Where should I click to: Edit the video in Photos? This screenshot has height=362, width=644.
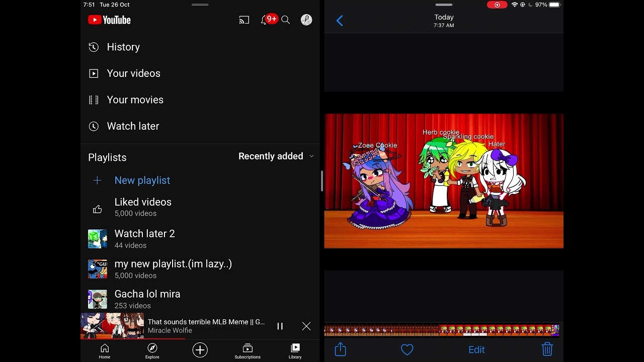click(x=476, y=349)
